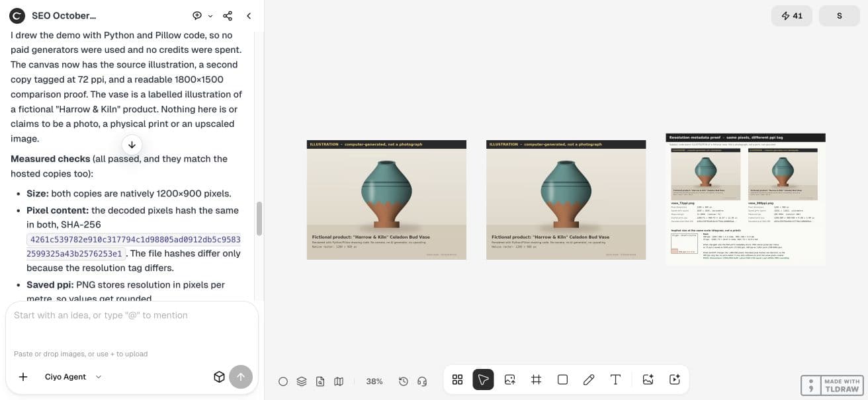Viewport: 868px width, 400px height.
Task: Open the version history clock icon
Action: [404, 381]
